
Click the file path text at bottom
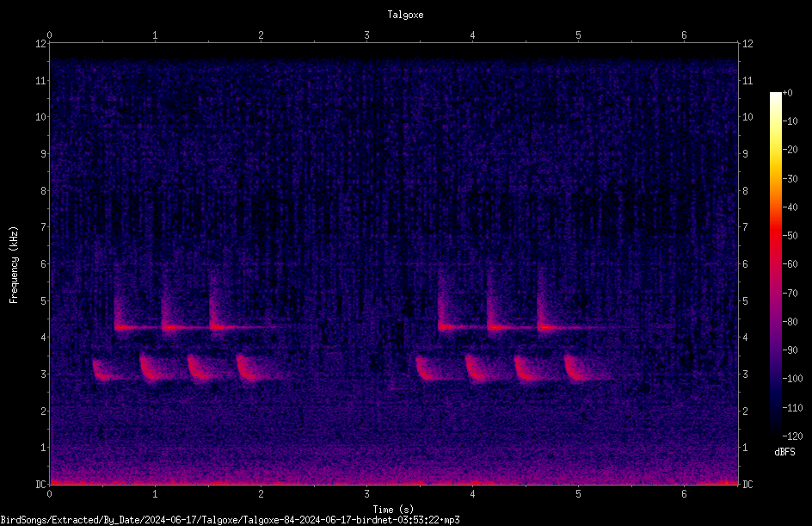point(230,520)
